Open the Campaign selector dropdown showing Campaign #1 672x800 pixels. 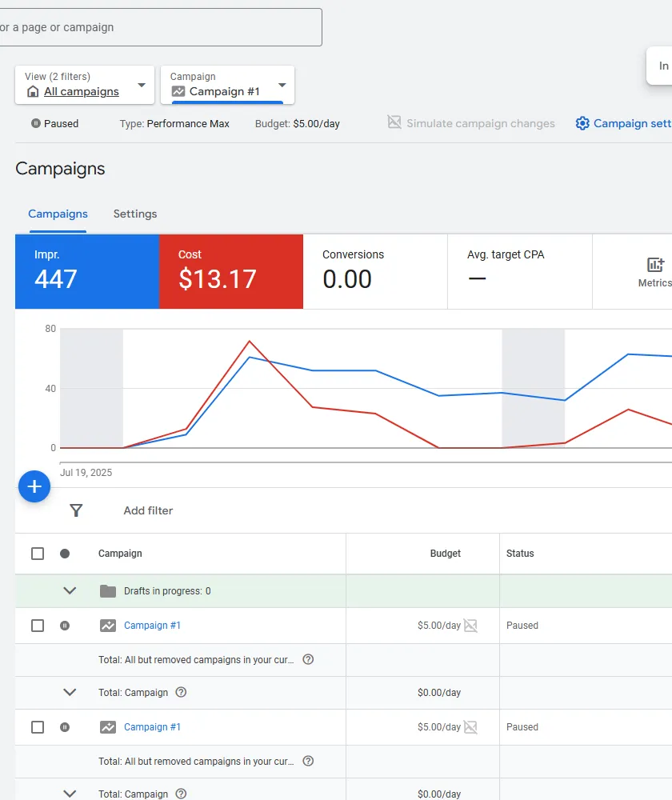tap(227, 85)
